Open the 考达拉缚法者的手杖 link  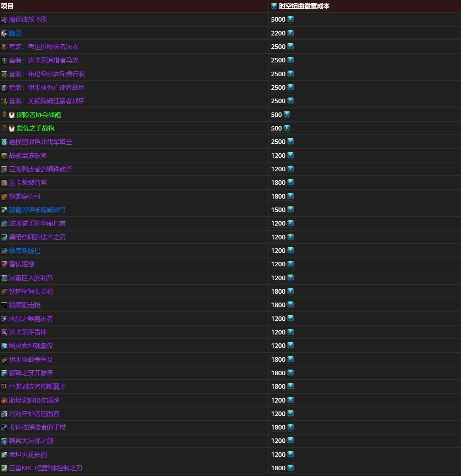coord(37,427)
